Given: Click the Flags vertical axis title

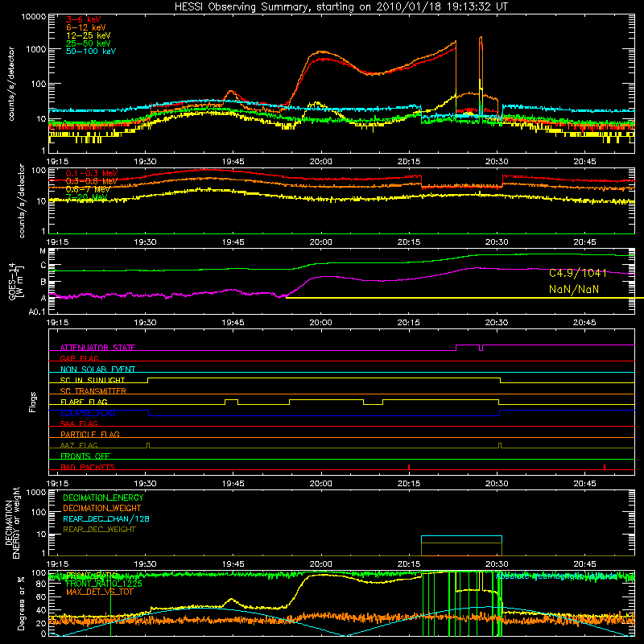Looking at the screenshot, I should (x=33, y=402).
